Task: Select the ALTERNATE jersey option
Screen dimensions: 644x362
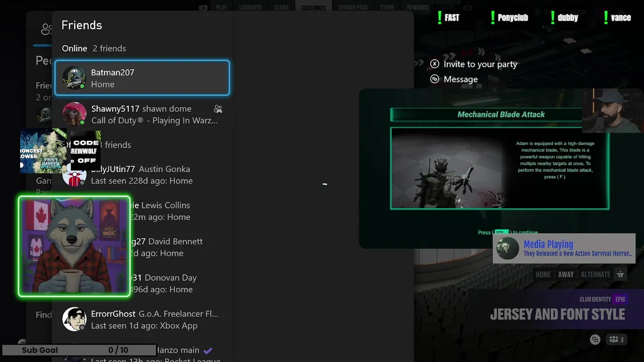Action: [x=595, y=275]
